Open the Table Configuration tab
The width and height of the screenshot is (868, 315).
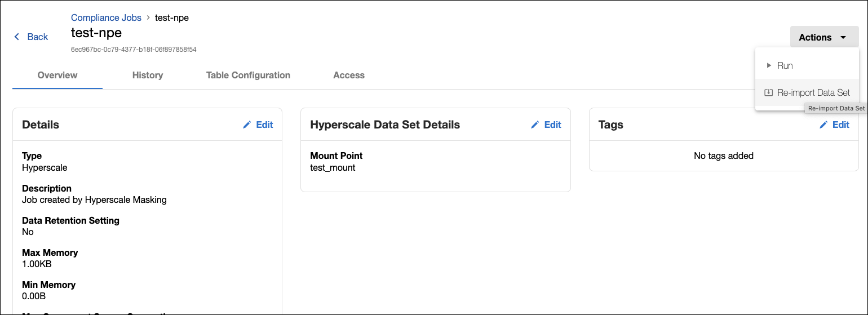coord(248,75)
